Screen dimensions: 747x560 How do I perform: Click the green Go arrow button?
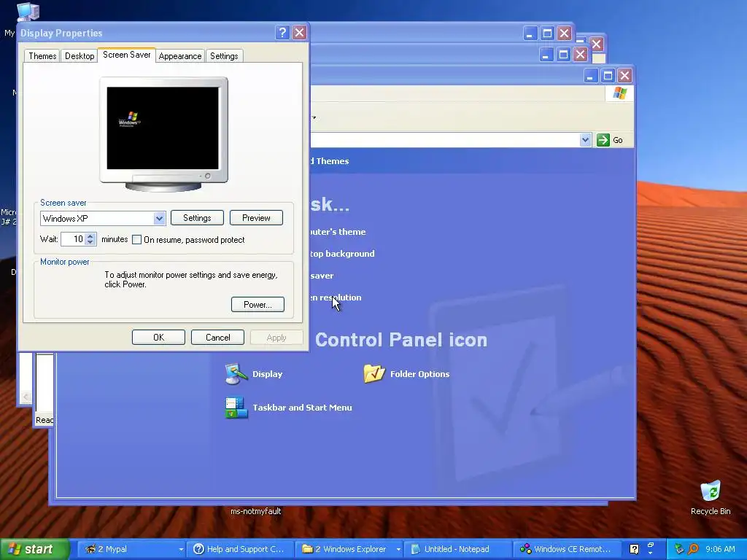point(603,140)
